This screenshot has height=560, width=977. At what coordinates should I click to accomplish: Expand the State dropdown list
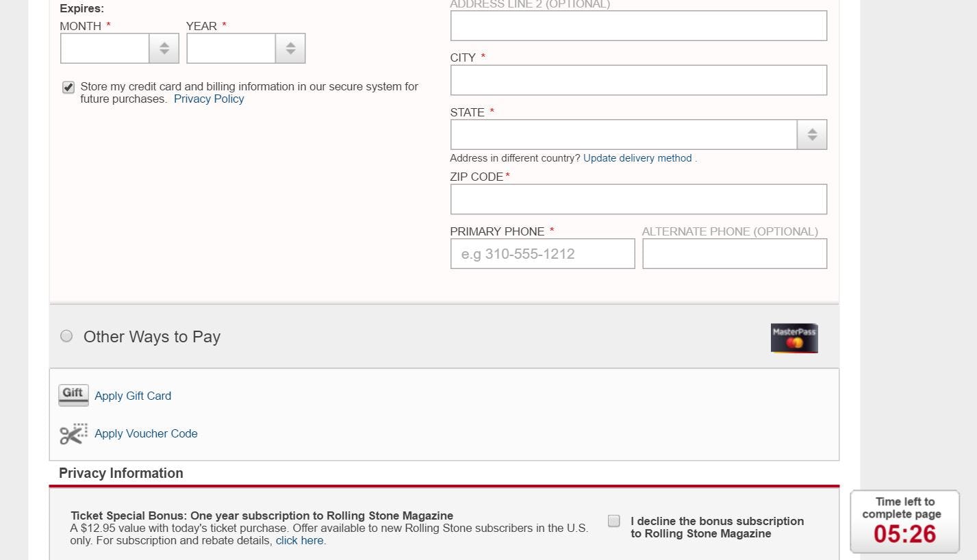637,135
